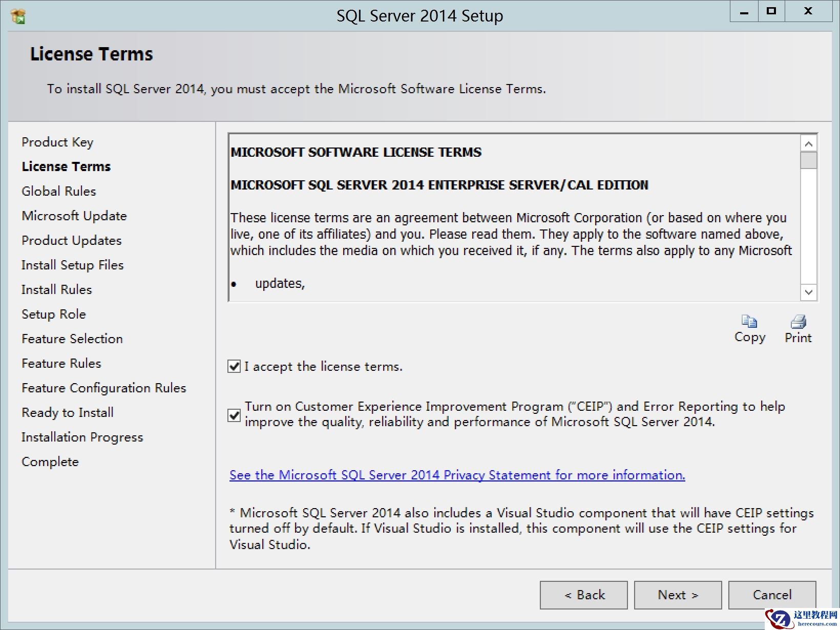Toggle the 'I accept the license terms' checkbox

pyautogui.click(x=234, y=366)
